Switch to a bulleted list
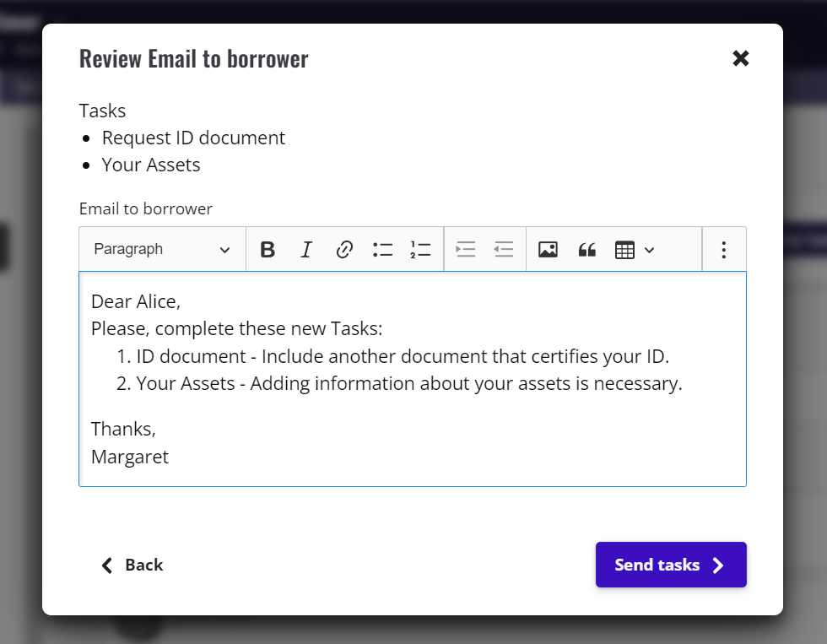 click(382, 250)
